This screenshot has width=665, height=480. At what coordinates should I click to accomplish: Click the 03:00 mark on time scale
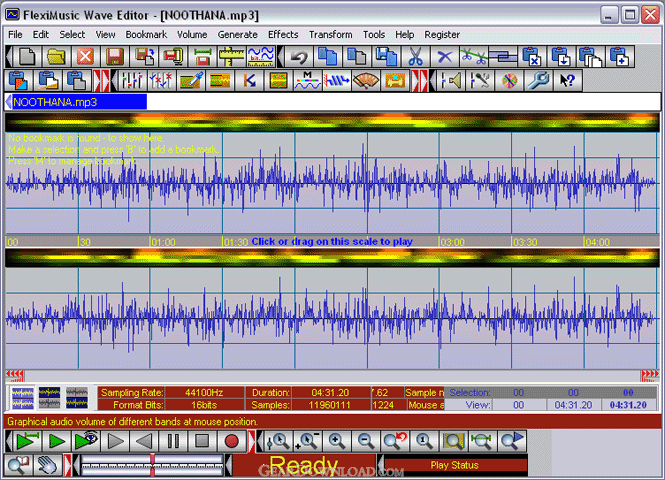(453, 242)
